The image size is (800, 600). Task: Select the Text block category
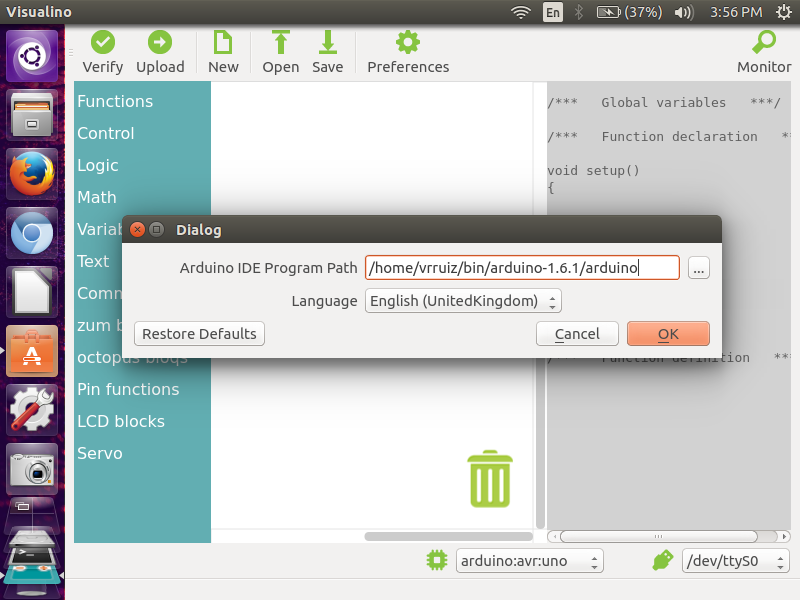point(93,261)
